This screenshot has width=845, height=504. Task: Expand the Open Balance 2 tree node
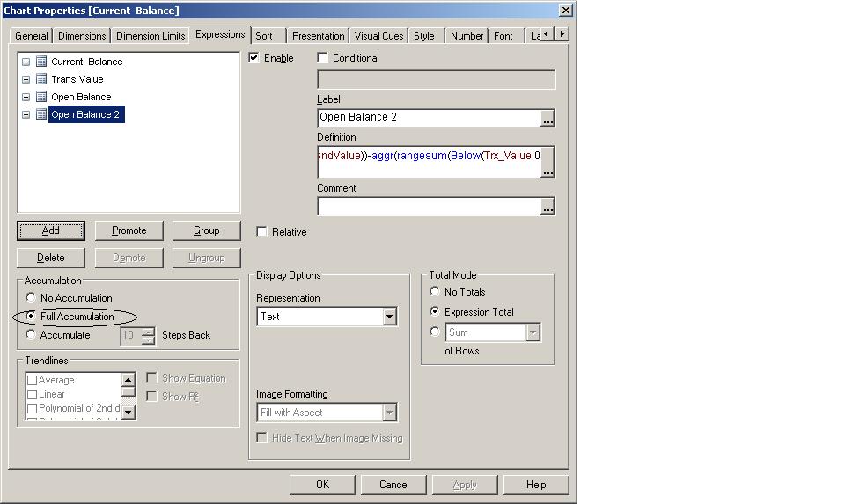pyautogui.click(x=26, y=114)
